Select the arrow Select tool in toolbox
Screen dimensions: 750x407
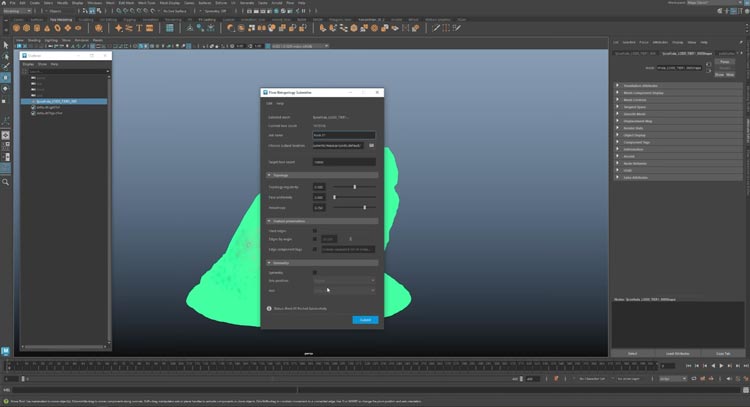6,45
